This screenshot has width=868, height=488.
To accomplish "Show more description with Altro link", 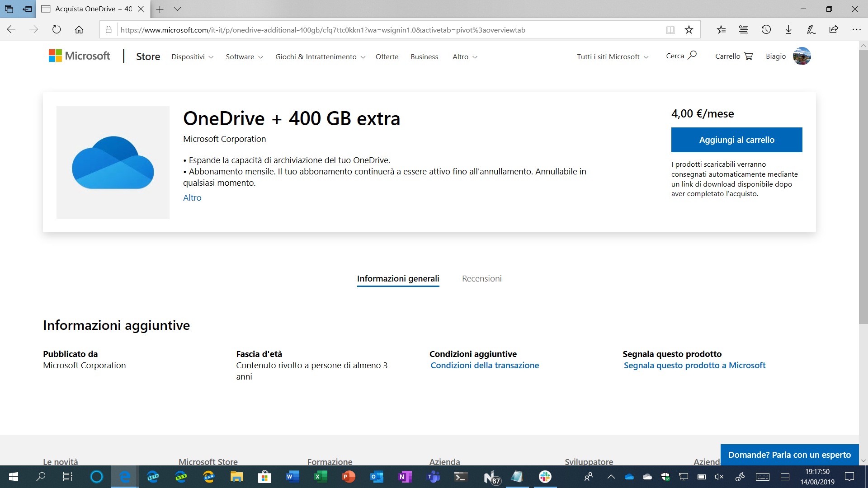I will (x=192, y=197).
